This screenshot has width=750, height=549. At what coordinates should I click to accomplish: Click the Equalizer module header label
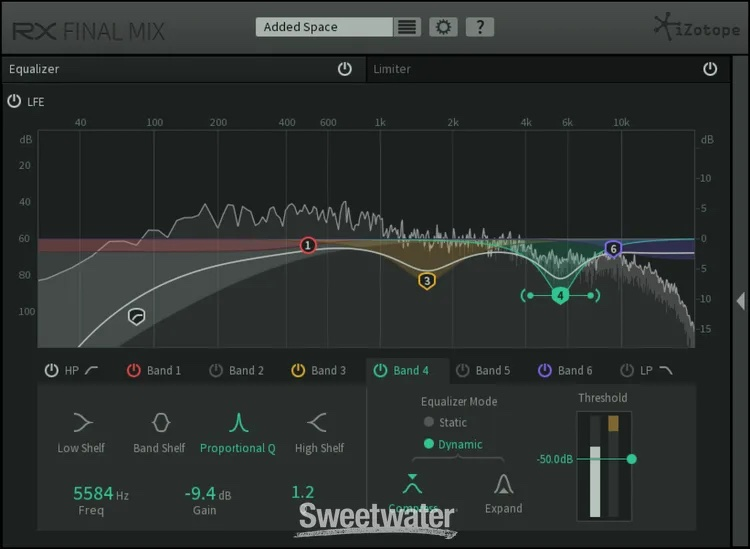[34, 69]
